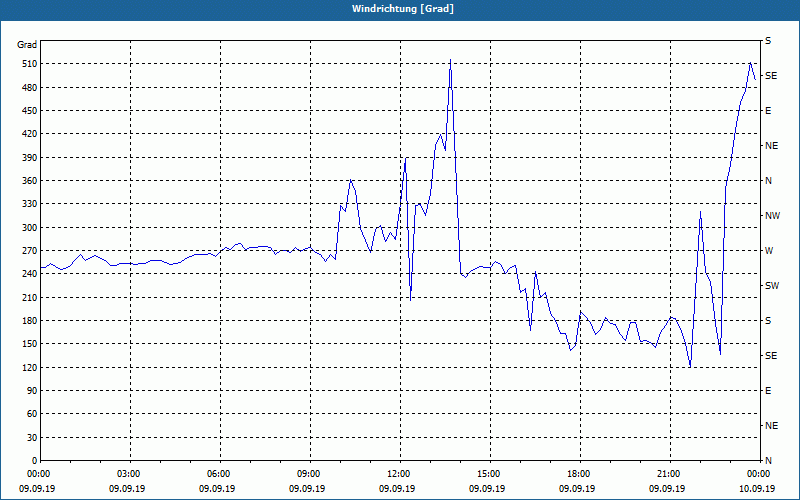
Task: Pick the 180 axis tick label
Action: (30, 321)
